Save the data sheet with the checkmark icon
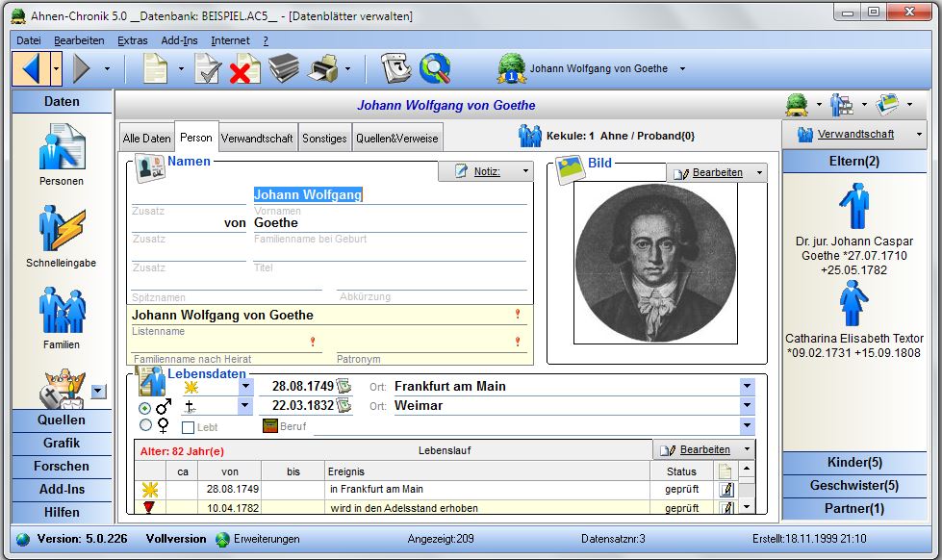This screenshot has height=560, width=942. tap(208, 68)
